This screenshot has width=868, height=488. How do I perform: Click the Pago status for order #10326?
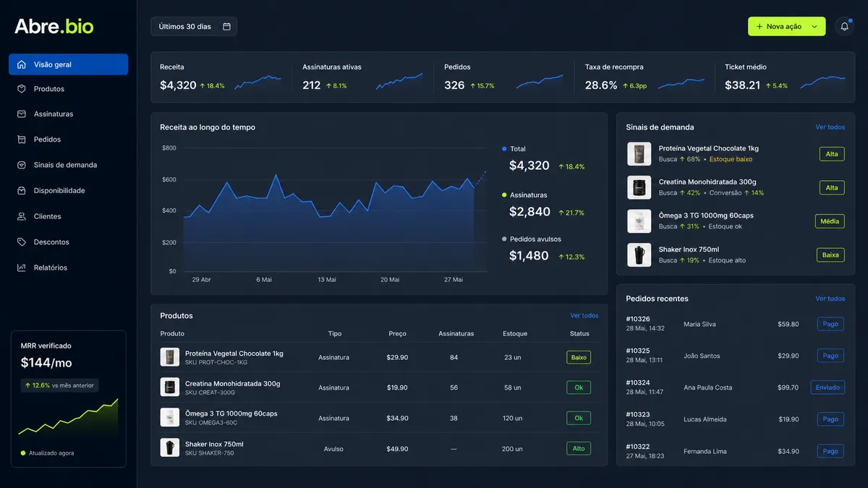click(x=830, y=324)
